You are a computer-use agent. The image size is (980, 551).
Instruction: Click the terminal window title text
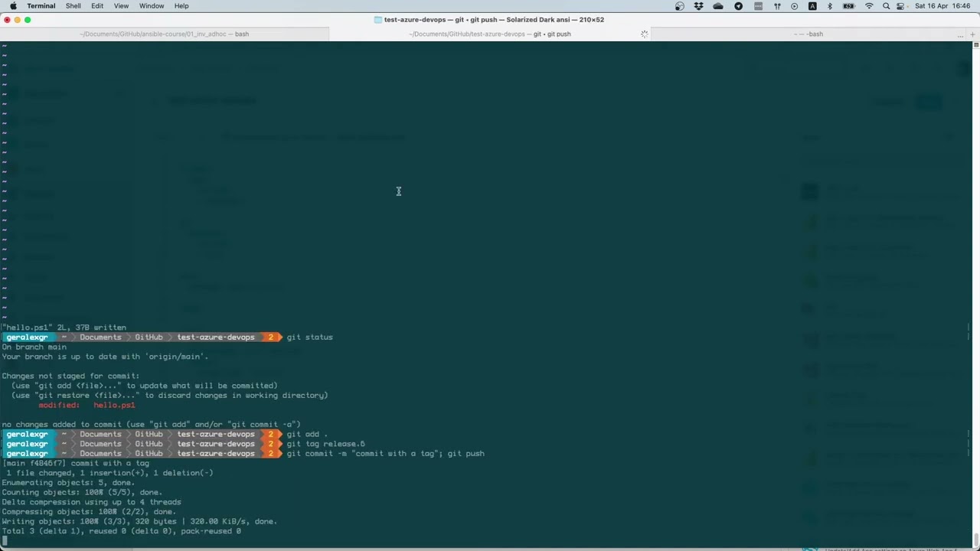[494, 20]
